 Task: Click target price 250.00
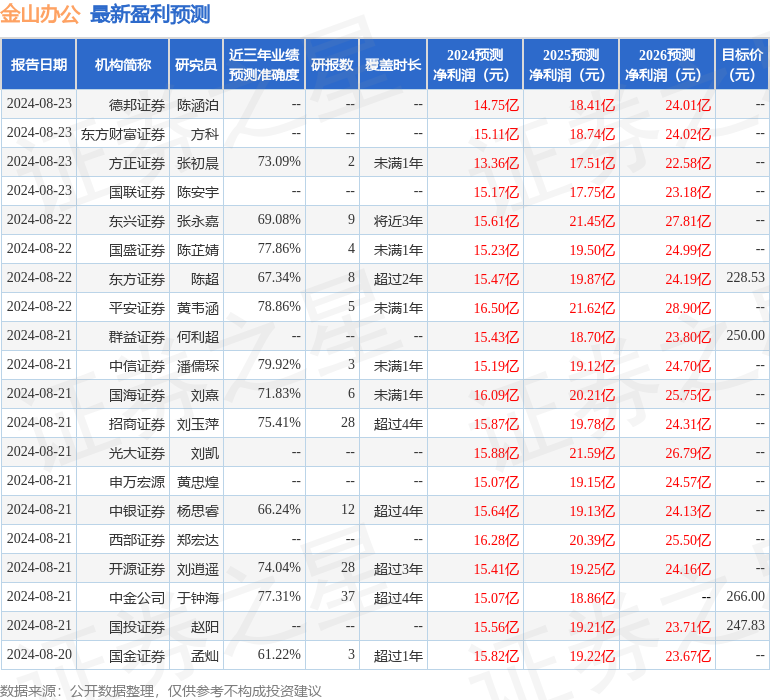[745, 335]
